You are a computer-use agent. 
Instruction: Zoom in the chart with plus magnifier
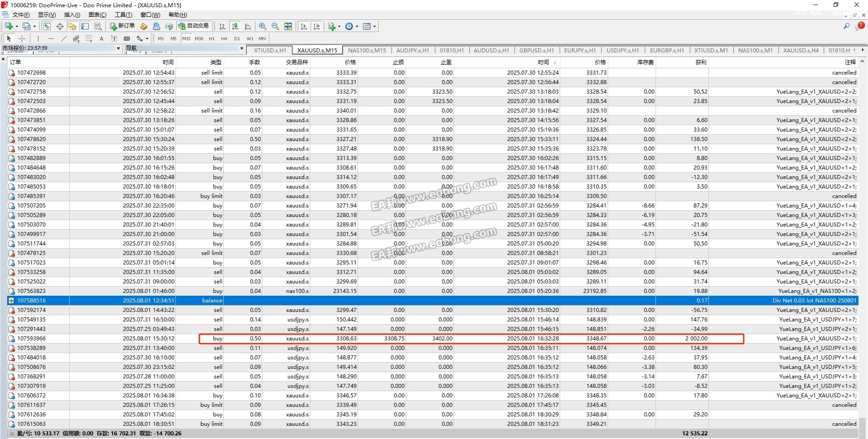tap(263, 26)
